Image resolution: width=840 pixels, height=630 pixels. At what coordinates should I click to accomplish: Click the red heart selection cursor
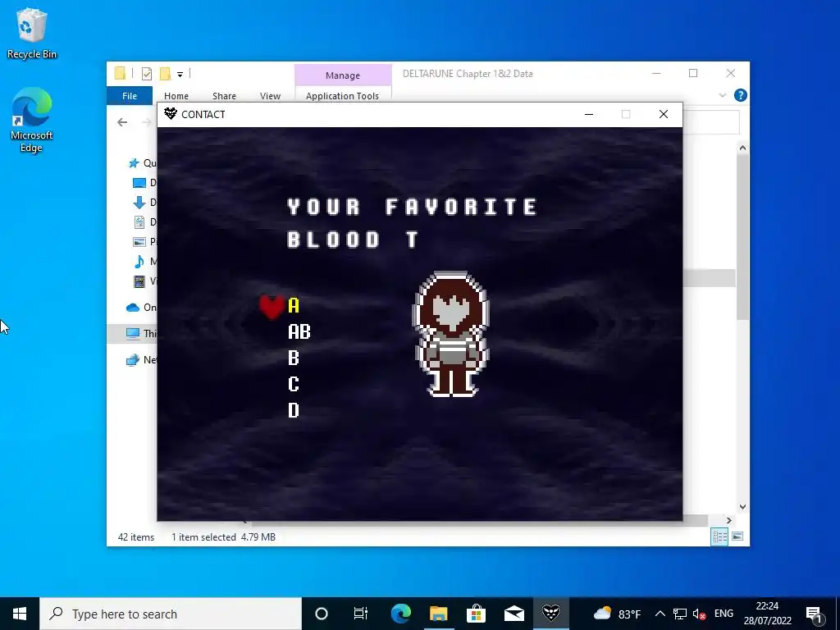[272, 307]
